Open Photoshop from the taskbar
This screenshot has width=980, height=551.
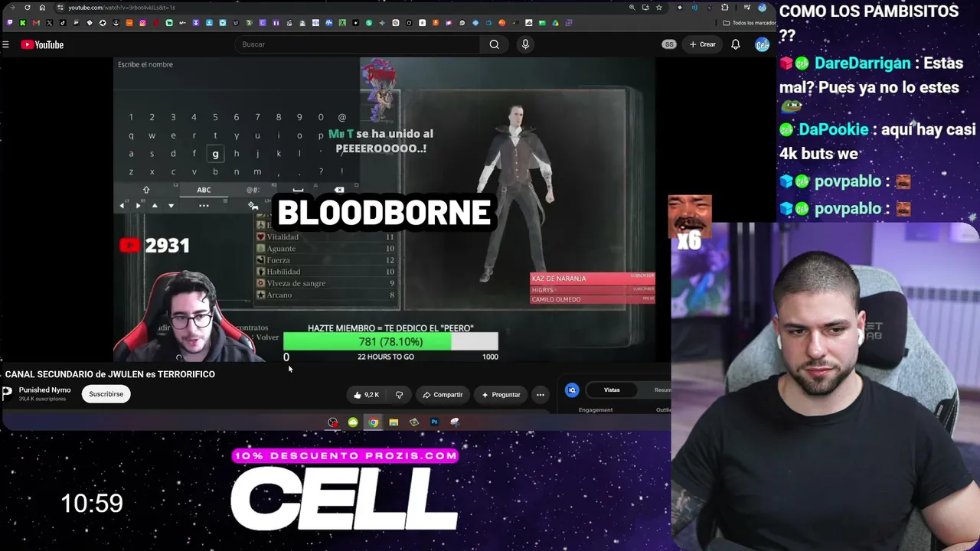434,422
